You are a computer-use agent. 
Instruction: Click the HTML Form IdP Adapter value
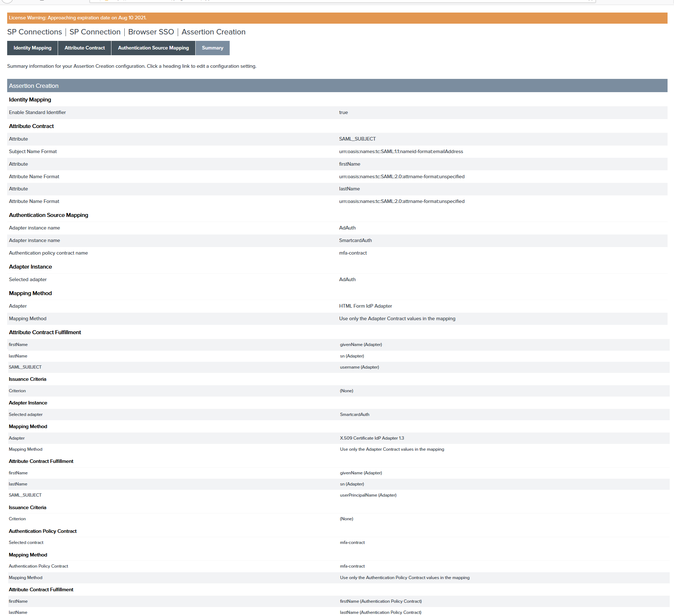coord(365,306)
